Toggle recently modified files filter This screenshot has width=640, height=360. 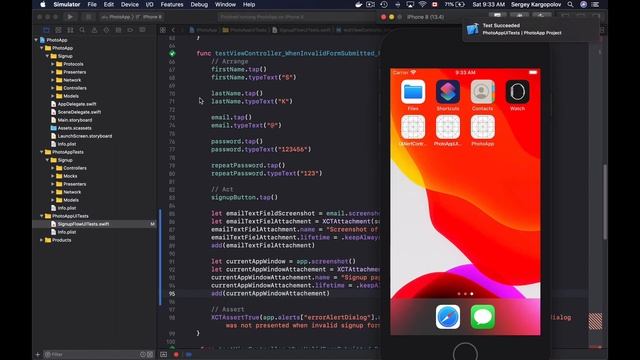click(x=143, y=354)
